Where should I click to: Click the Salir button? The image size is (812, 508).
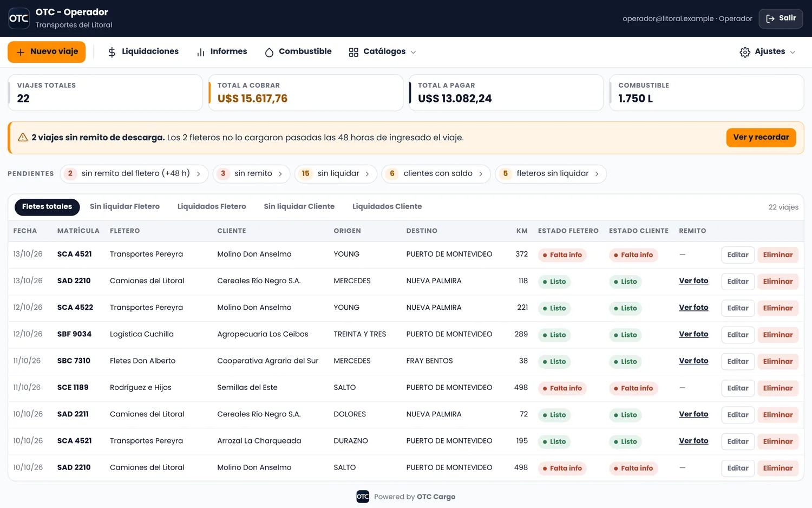781,18
